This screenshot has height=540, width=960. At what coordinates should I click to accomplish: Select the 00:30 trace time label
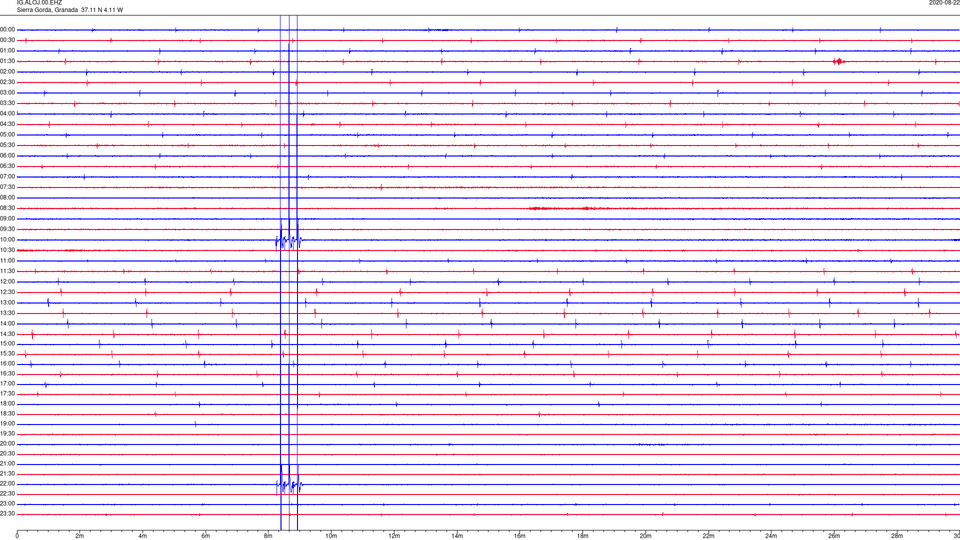(7, 40)
